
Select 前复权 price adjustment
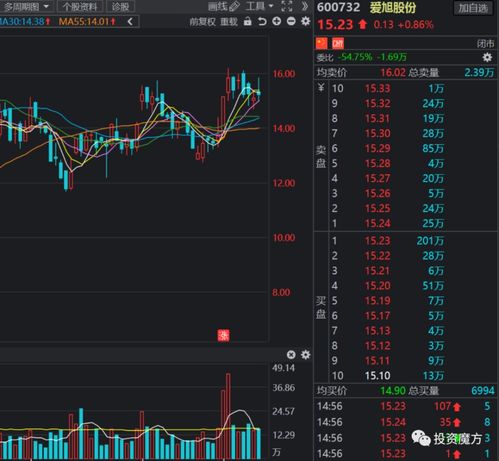(x=202, y=22)
